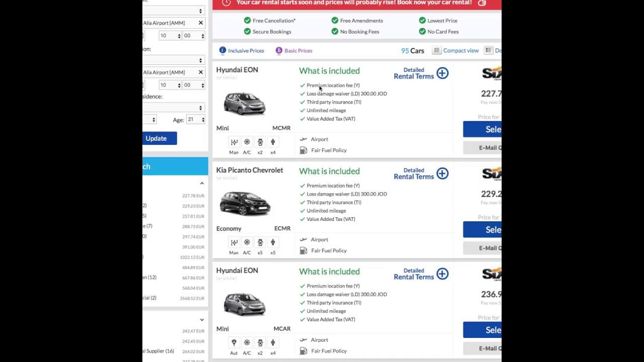Click Airport plane icon on Kia Picanto
Viewport: 644px width, 362px height.
point(303,240)
